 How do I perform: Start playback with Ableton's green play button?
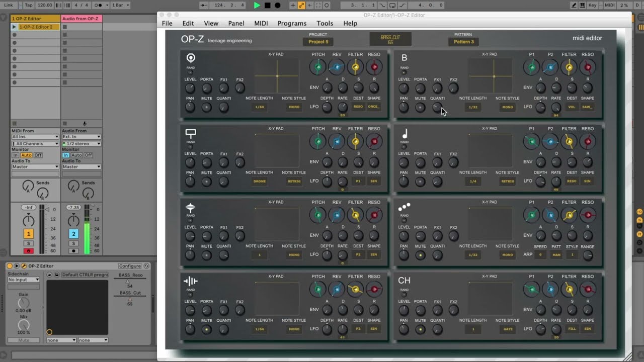pos(257,5)
